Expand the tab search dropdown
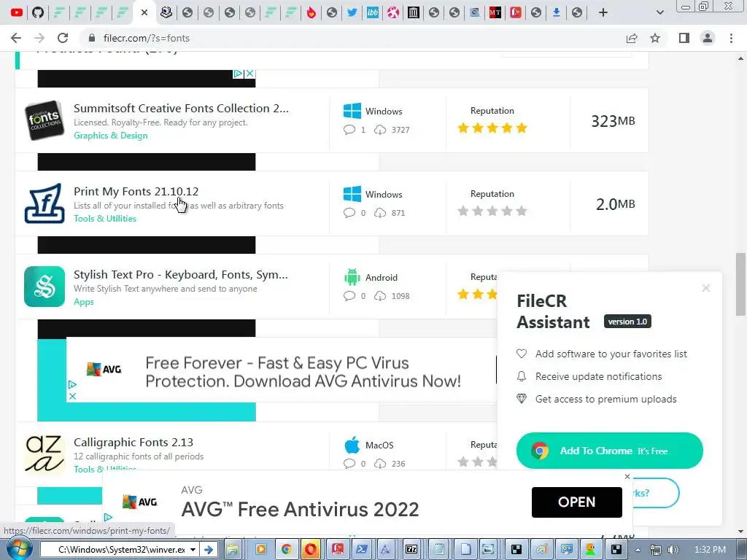This screenshot has width=747, height=560. (659, 12)
